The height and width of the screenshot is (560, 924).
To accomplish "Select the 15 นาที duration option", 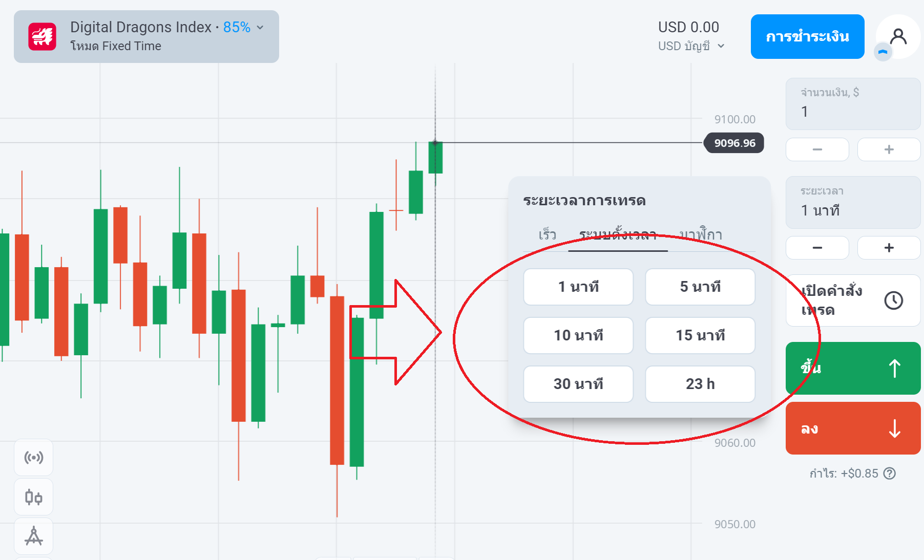I will coord(700,335).
